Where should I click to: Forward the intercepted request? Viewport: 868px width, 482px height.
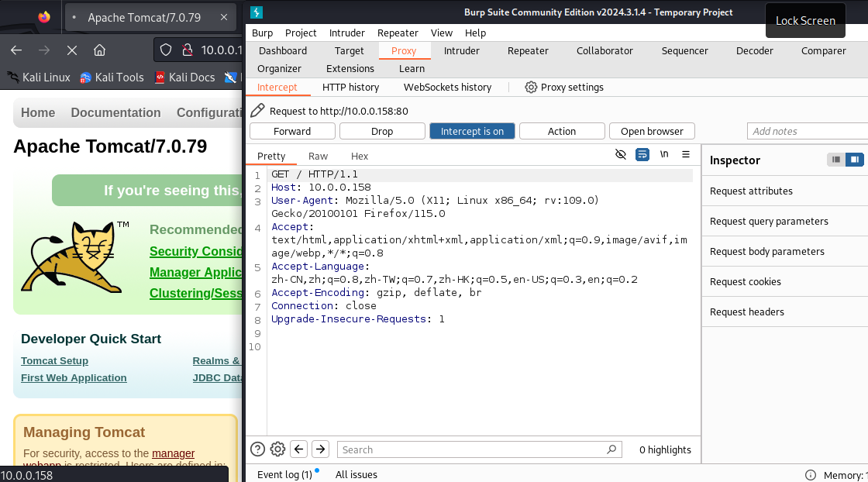292,131
